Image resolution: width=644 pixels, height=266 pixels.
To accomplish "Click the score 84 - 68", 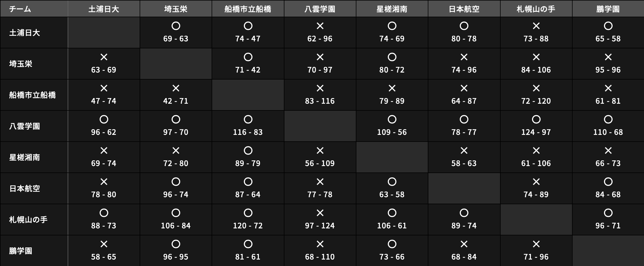I will coord(608,195).
